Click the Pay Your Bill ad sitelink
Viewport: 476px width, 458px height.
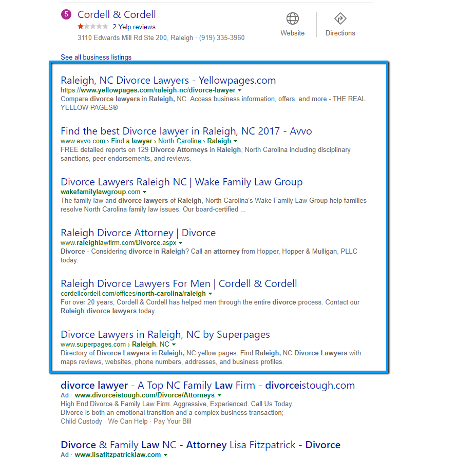173,421
